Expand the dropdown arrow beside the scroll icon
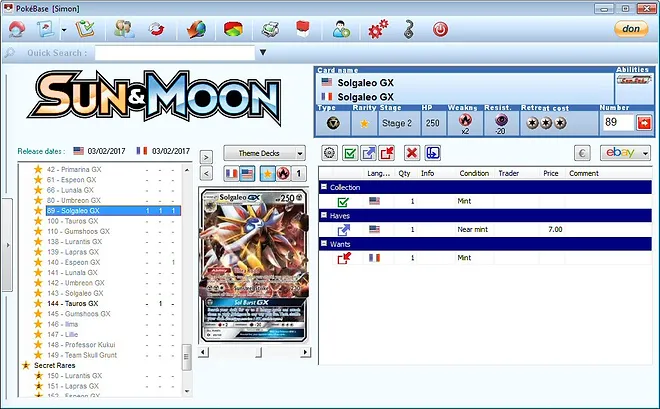 (64, 30)
